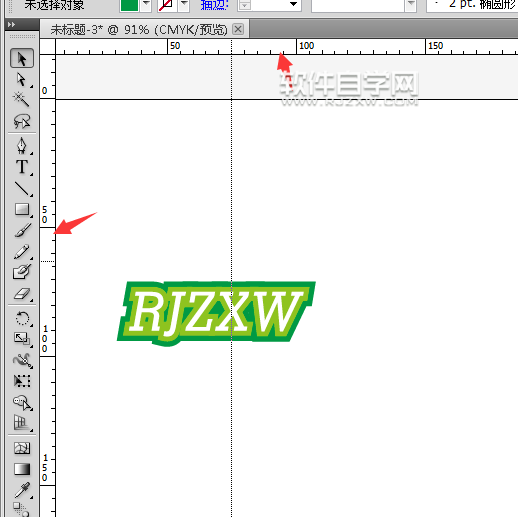This screenshot has width=518, height=517.
Task: Close the 未标题-3 document tab
Action: pos(238,29)
